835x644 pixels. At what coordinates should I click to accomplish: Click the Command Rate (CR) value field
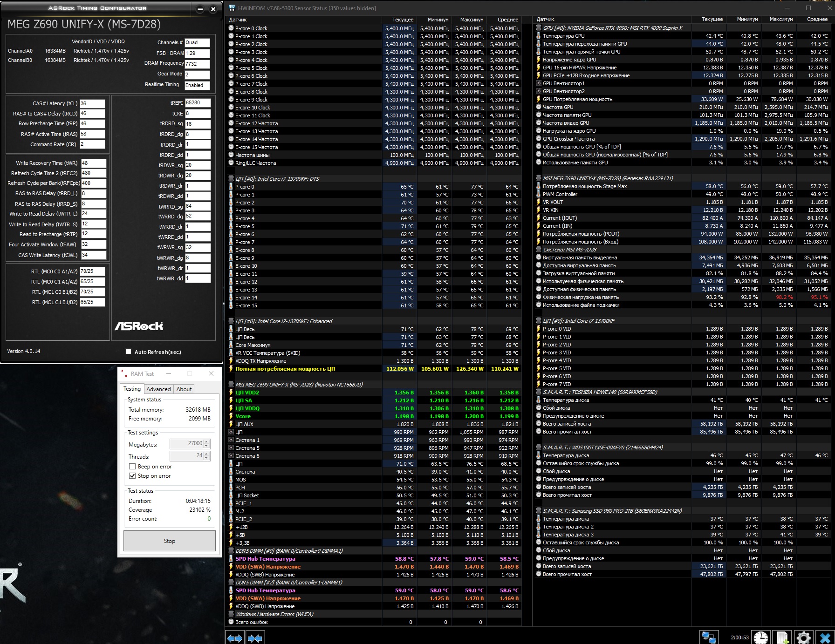tap(92, 144)
